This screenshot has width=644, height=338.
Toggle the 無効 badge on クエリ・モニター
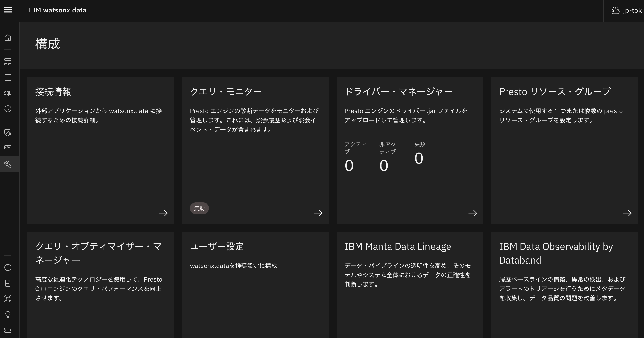(199, 208)
